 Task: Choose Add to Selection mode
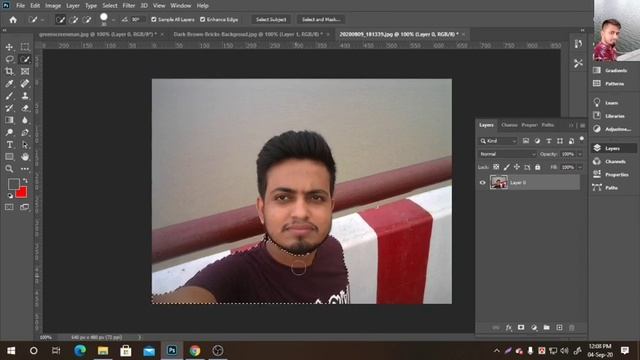[x=73, y=20]
